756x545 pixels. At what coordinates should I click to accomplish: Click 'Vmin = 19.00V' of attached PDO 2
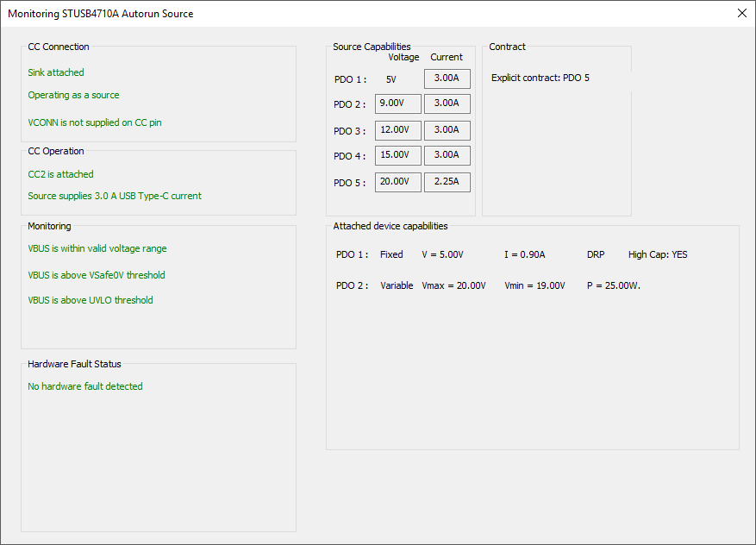(x=534, y=285)
